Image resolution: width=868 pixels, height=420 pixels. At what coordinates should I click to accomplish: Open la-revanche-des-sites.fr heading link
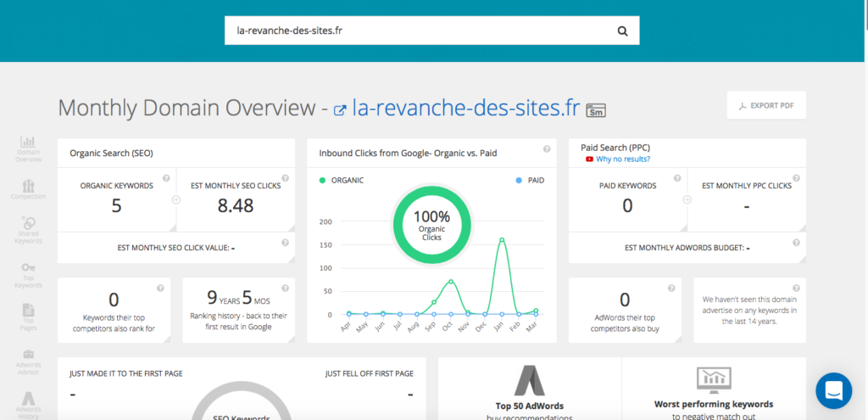[466, 108]
